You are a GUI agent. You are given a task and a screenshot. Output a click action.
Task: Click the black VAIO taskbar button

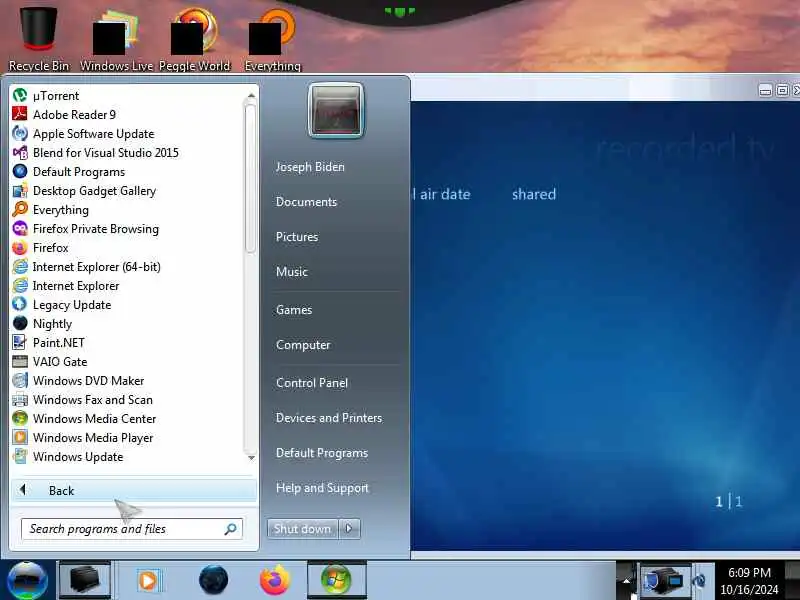tap(84, 580)
